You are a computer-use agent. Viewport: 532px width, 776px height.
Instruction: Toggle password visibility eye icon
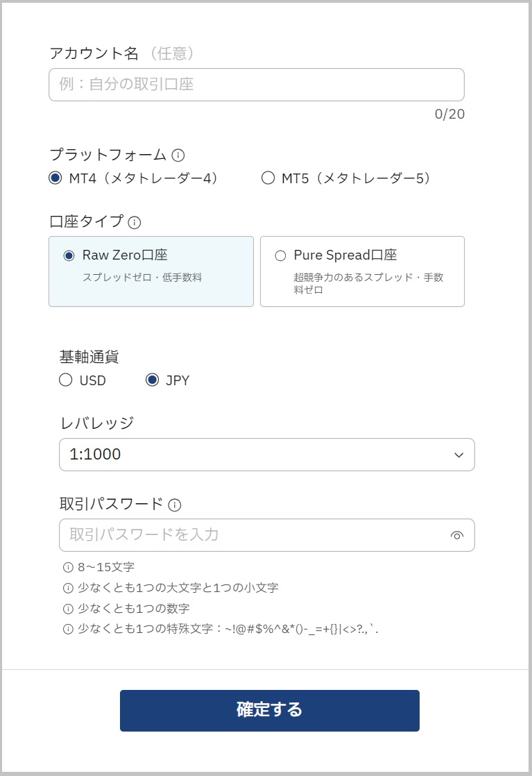tap(456, 535)
